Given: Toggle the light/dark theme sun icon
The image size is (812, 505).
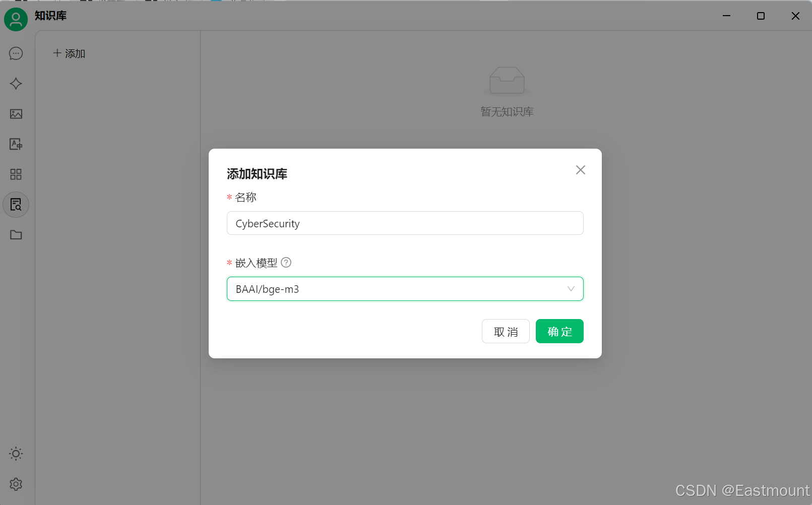Looking at the screenshot, I should pos(16,454).
